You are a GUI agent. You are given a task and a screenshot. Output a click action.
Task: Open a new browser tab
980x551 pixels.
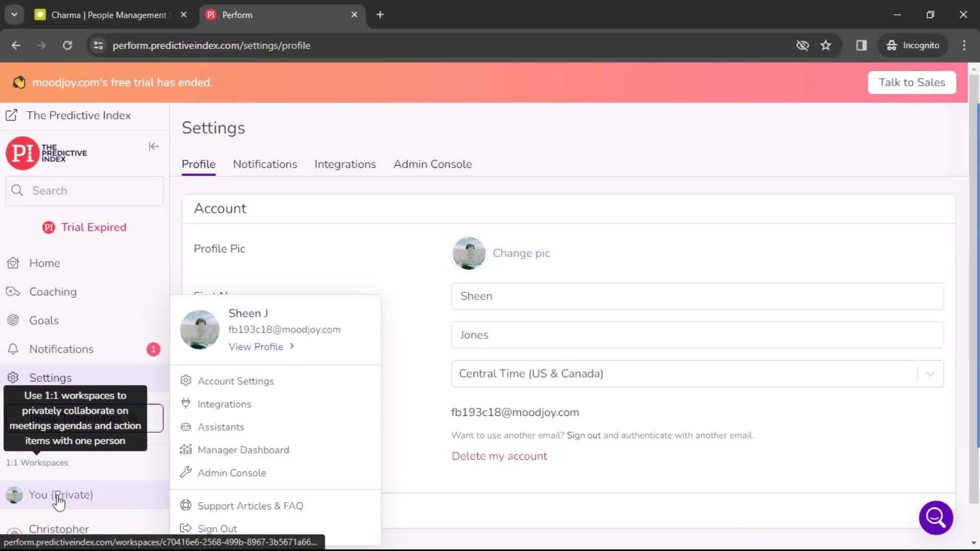[x=380, y=15]
